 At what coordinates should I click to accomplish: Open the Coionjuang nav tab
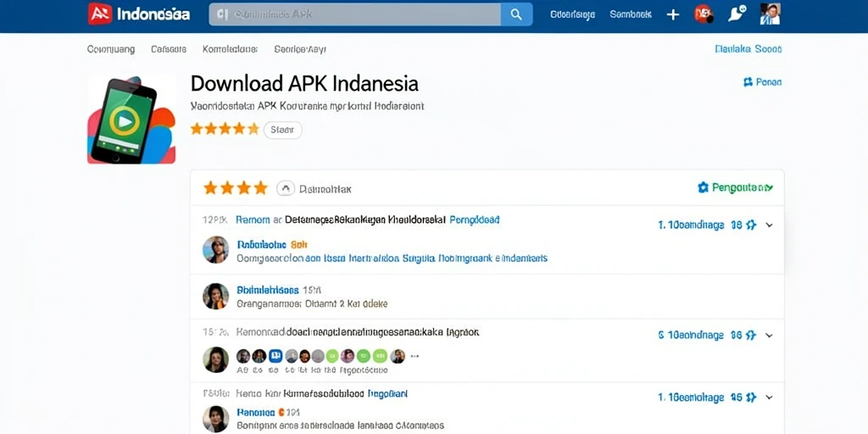pos(111,49)
